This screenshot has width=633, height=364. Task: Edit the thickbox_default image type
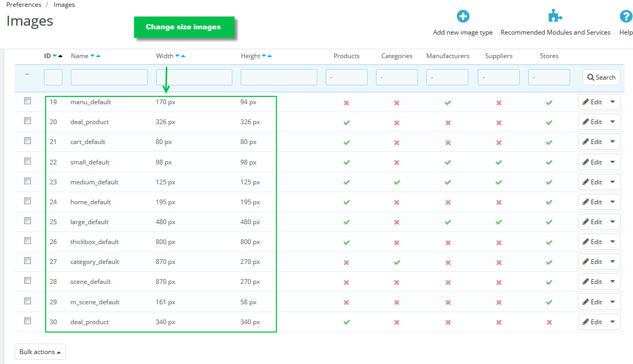point(592,242)
